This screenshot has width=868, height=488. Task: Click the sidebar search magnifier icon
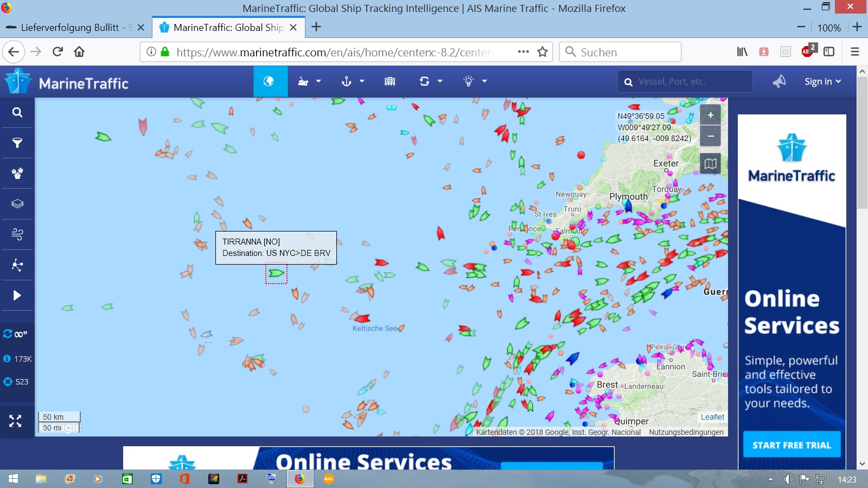17,112
